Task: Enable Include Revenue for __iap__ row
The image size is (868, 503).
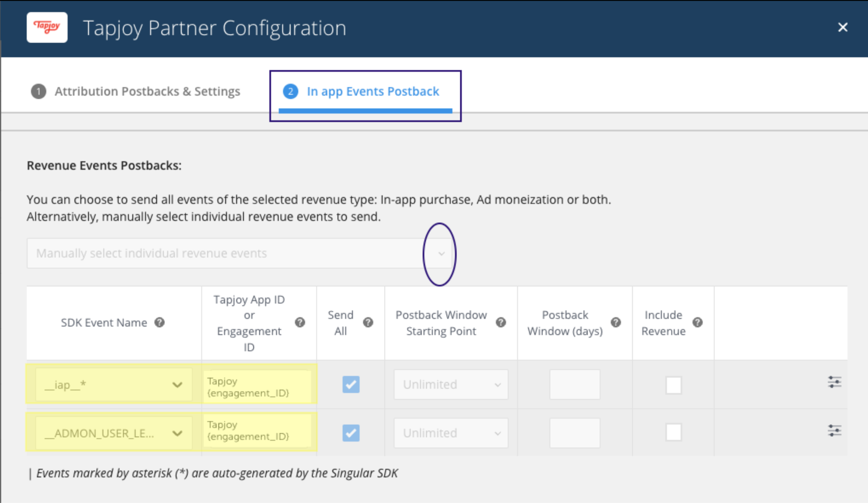Action: tap(673, 385)
